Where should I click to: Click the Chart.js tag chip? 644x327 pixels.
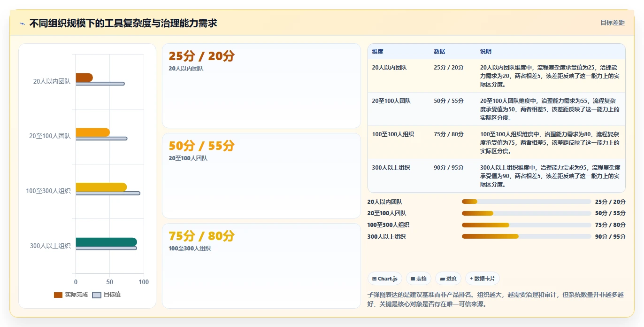coord(384,279)
